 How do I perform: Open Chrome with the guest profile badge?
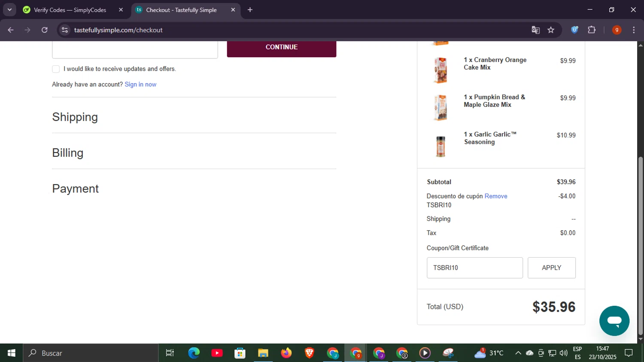pyautogui.click(x=402, y=353)
